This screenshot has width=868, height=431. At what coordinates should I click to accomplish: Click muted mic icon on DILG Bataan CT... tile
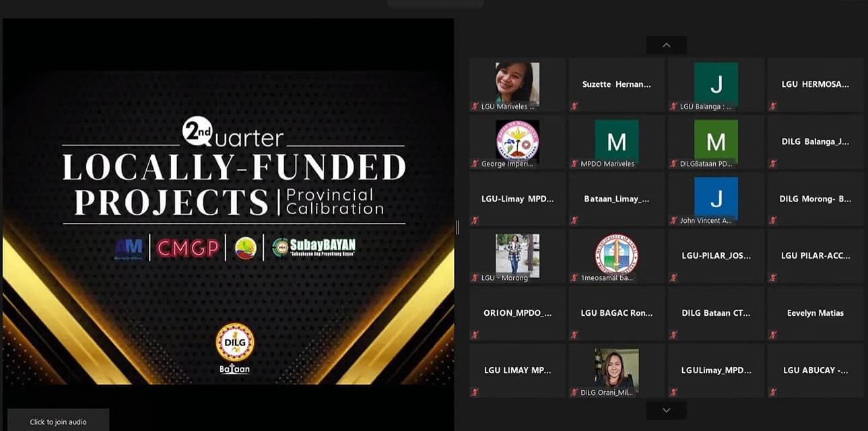(x=673, y=335)
